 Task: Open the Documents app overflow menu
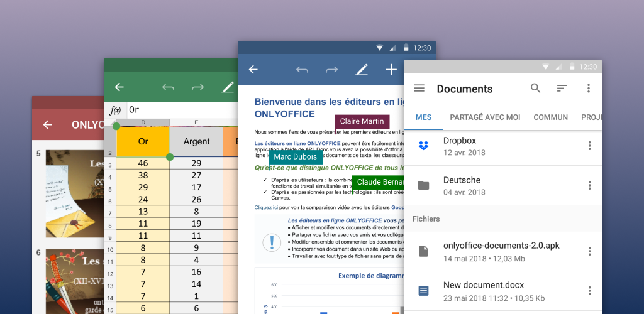coord(589,88)
